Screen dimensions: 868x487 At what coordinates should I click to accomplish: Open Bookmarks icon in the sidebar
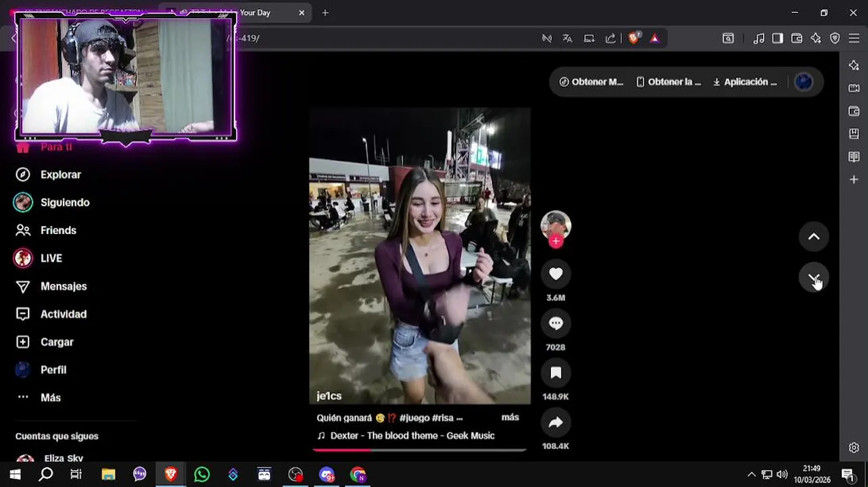(854, 134)
